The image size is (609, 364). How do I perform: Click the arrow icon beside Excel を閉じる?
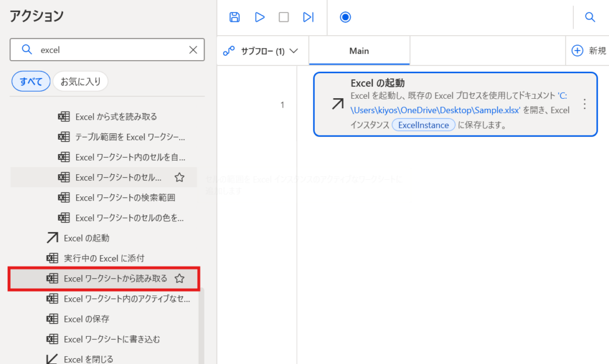pos(52,359)
